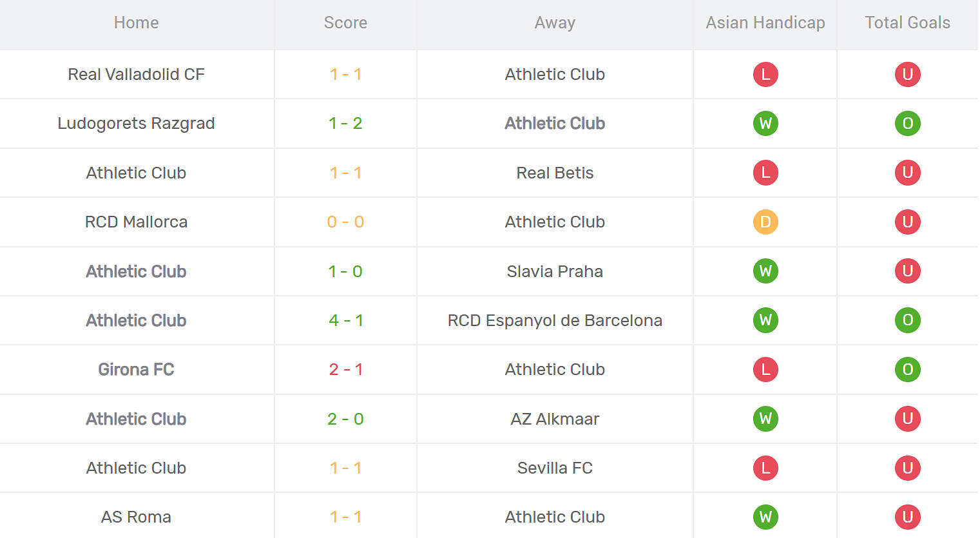Viewport: 980px width, 538px height.
Task: Click green W handicap badge for AZ Alkmaar match
Action: (765, 419)
